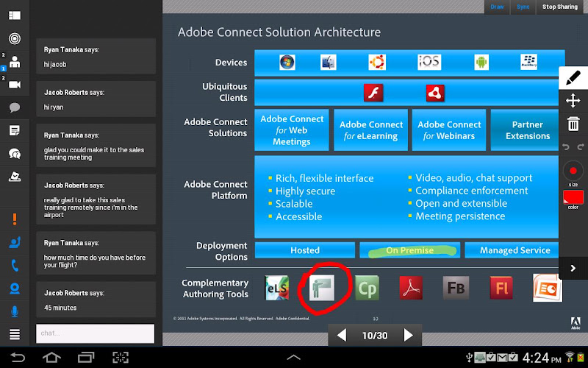Screen dimensions: 588x368
Task: Tap Jacob Roberts' 'hi ryan' message
Action: (x=96, y=99)
